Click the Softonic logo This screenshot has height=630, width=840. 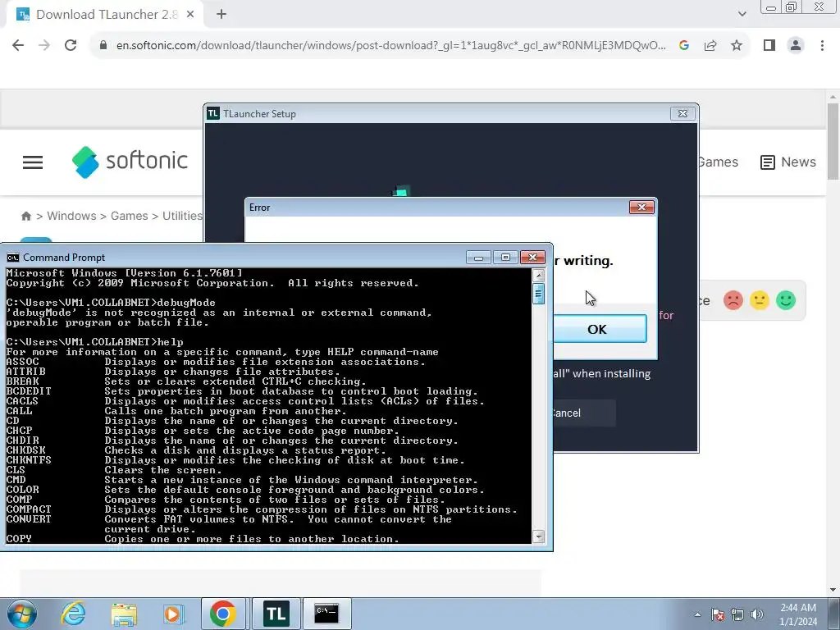point(130,162)
